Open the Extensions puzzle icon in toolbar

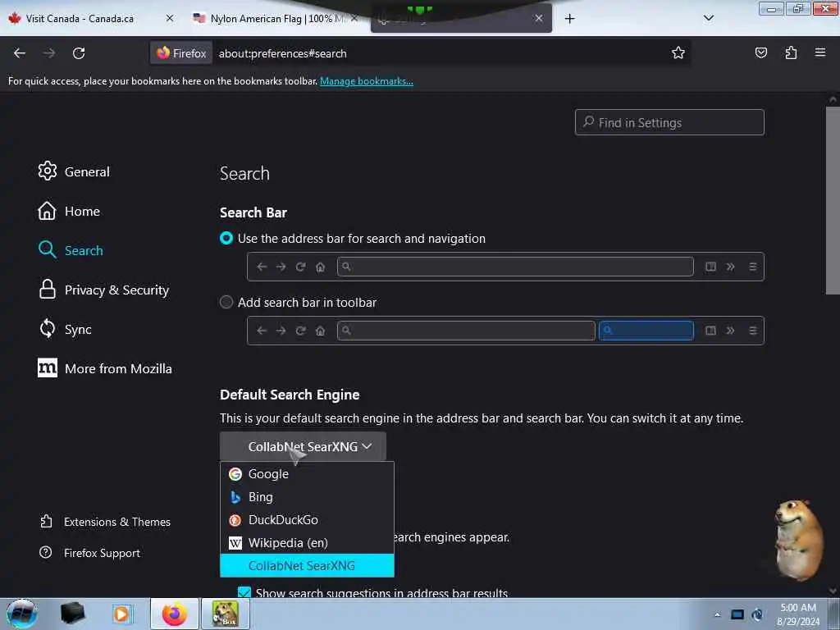(791, 52)
